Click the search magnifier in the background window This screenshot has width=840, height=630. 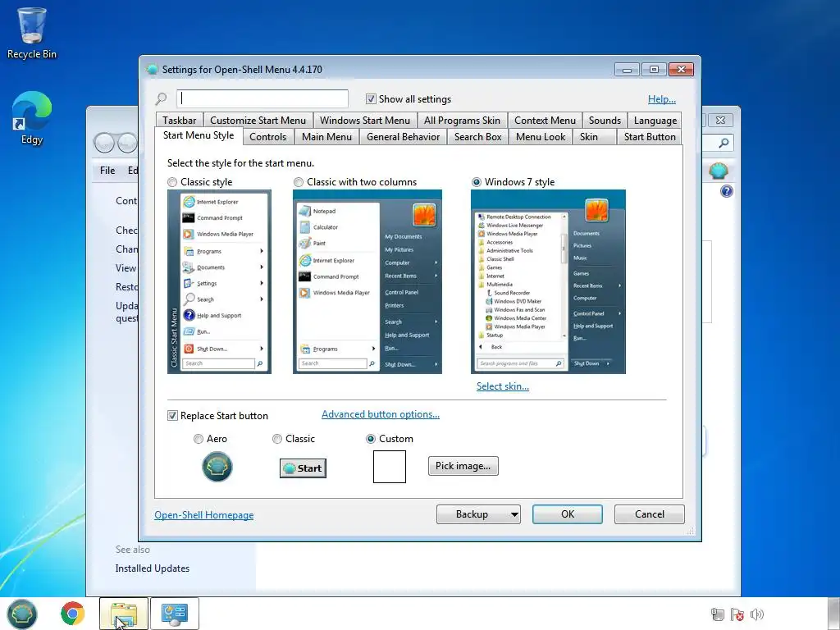coord(724,143)
